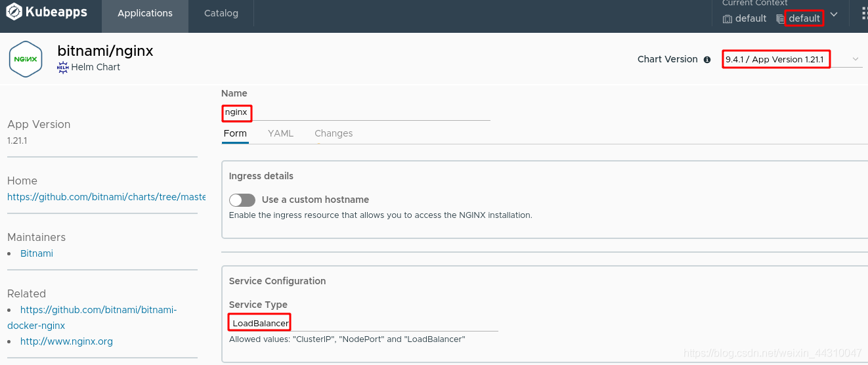
Task: Click the Maintainers heading
Action: click(x=37, y=237)
